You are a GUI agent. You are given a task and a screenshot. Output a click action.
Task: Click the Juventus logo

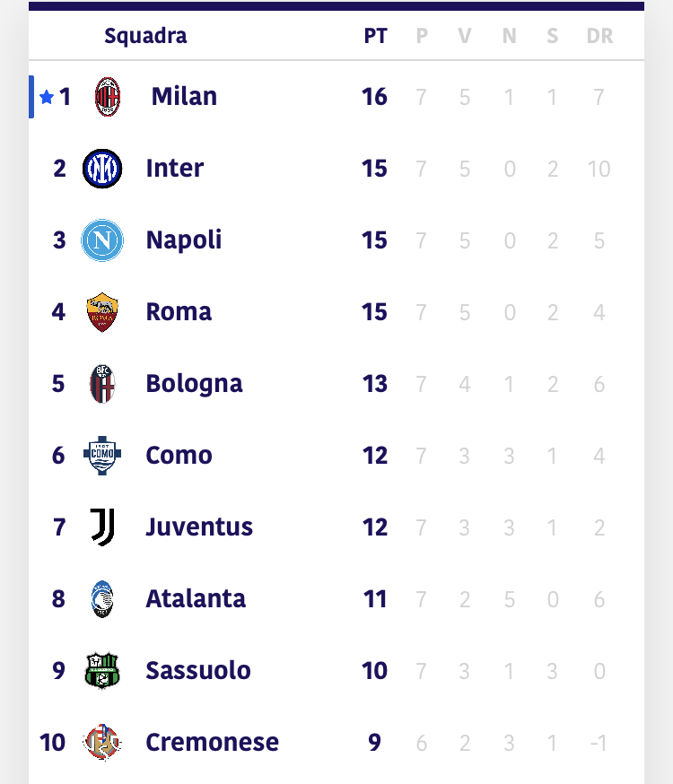coord(103,527)
